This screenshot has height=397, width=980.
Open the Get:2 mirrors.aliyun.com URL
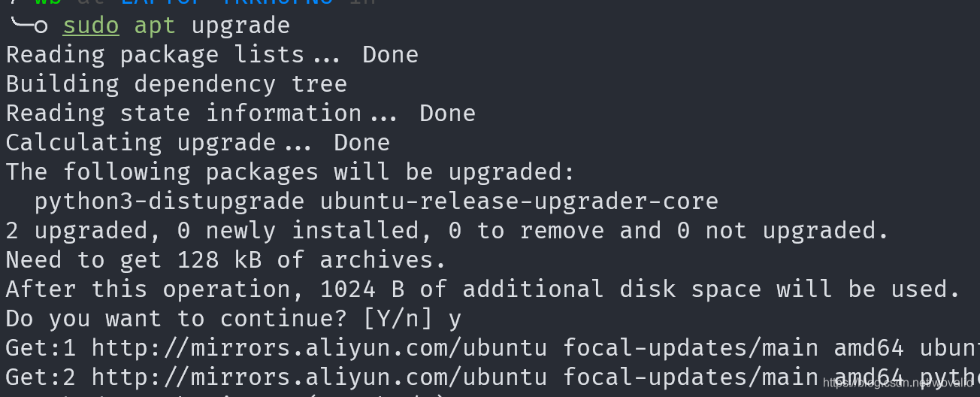tap(320, 377)
